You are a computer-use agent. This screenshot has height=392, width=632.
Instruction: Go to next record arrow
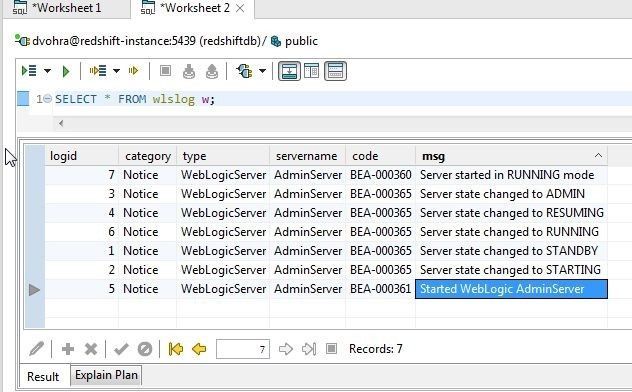point(286,349)
